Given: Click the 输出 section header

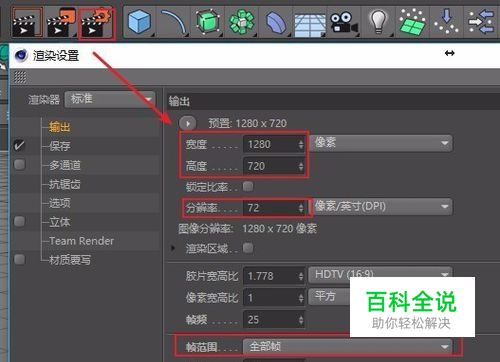Looking at the screenshot, I should 179,101.
